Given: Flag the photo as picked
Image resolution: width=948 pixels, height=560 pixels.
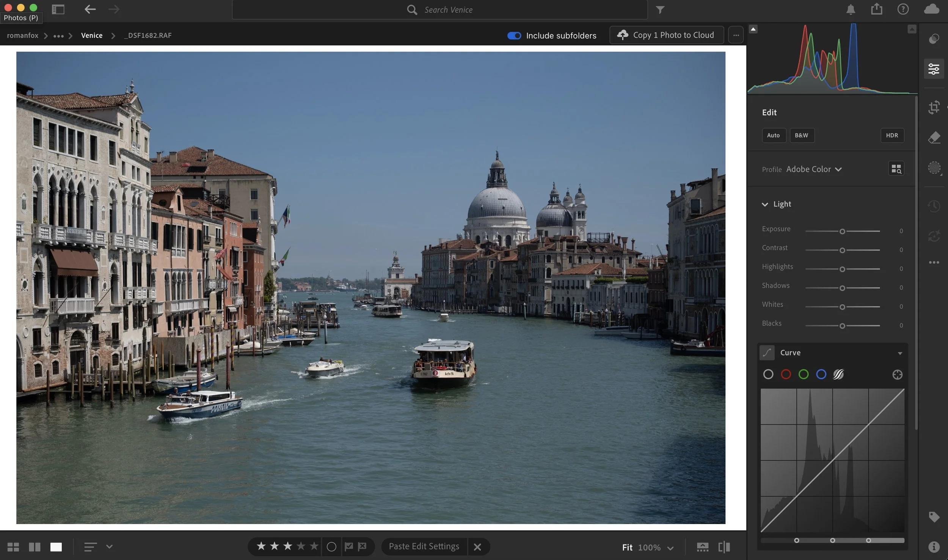Looking at the screenshot, I should (x=348, y=546).
